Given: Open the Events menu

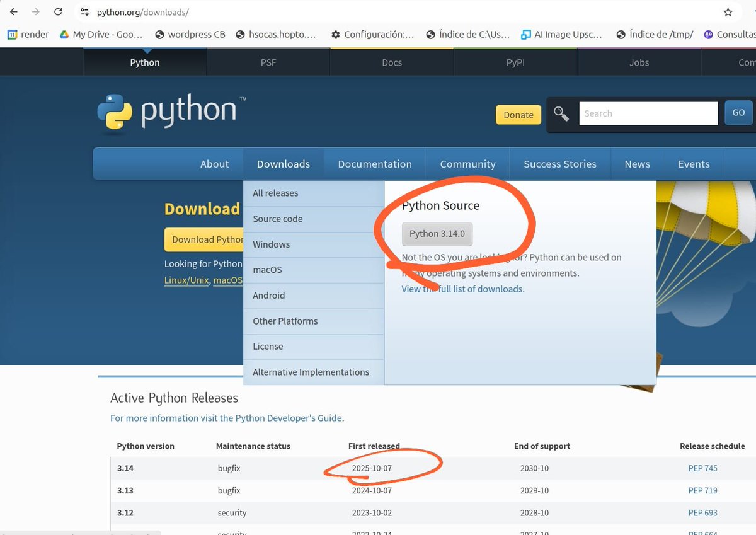Looking at the screenshot, I should (x=694, y=164).
